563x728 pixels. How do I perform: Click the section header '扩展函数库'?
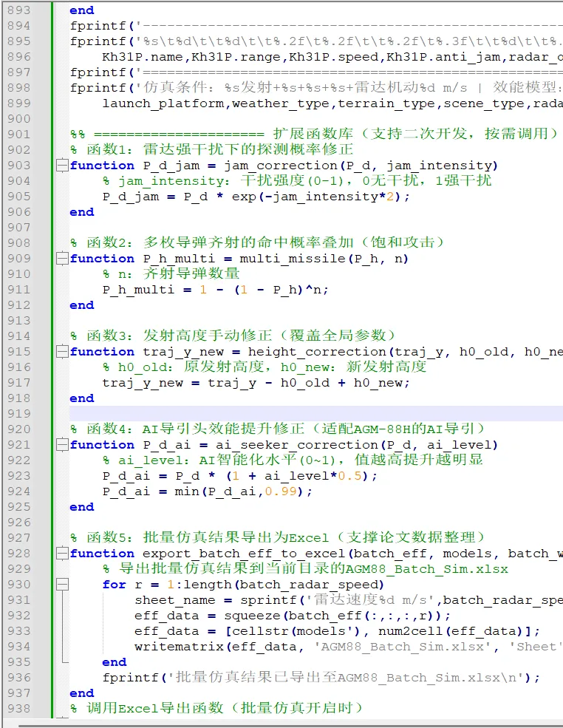tap(314, 134)
